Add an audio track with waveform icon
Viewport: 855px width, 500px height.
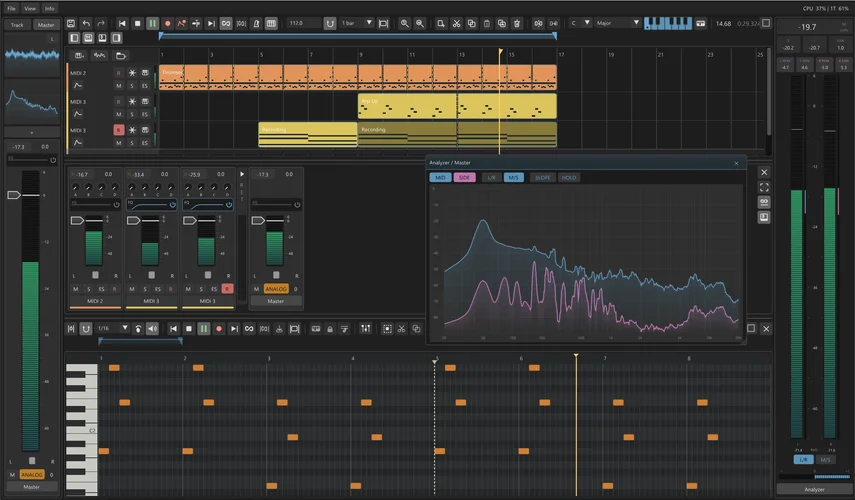[x=99, y=56]
